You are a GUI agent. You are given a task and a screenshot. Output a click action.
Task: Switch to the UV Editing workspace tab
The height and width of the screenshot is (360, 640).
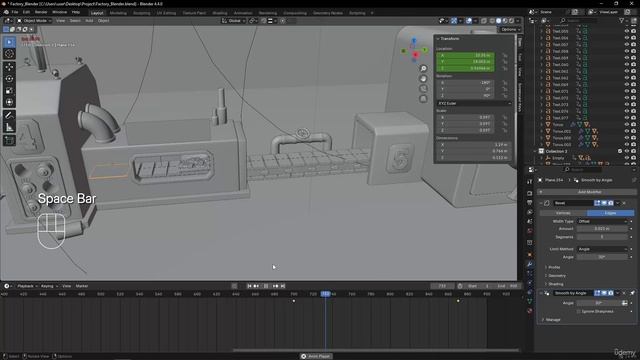(166, 13)
